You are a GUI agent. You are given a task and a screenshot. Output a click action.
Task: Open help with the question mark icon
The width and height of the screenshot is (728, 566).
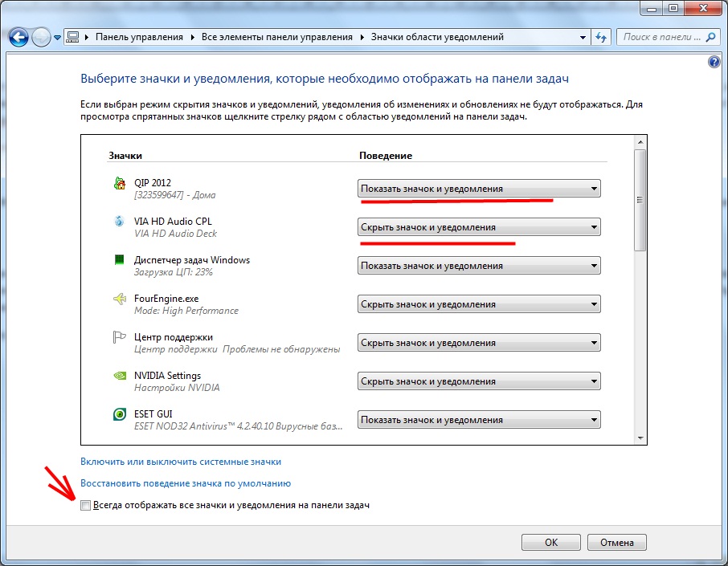tap(714, 61)
